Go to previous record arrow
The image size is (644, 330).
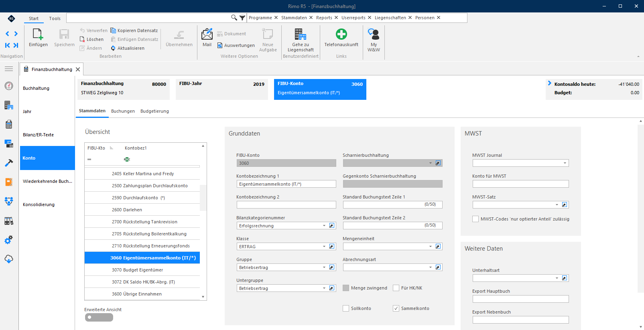(7, 34)
